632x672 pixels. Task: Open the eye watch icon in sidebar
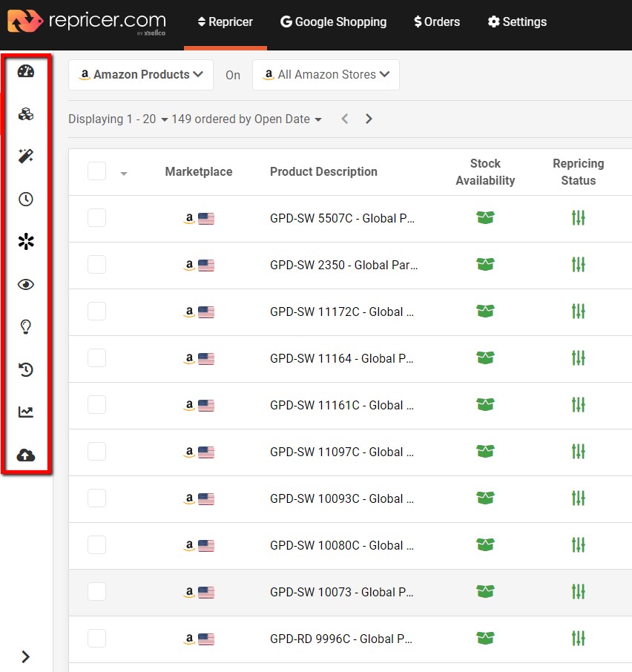(26, 284)
